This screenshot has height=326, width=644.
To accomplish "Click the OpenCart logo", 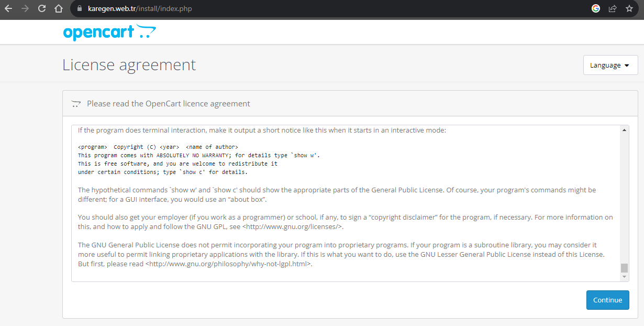I will pos(109,32).
